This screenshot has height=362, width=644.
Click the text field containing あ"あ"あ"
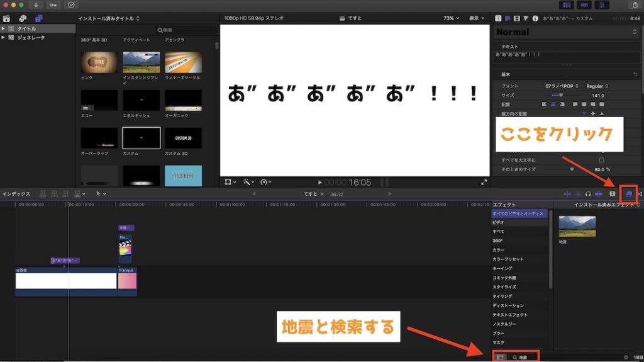click(x=567, y=57)
